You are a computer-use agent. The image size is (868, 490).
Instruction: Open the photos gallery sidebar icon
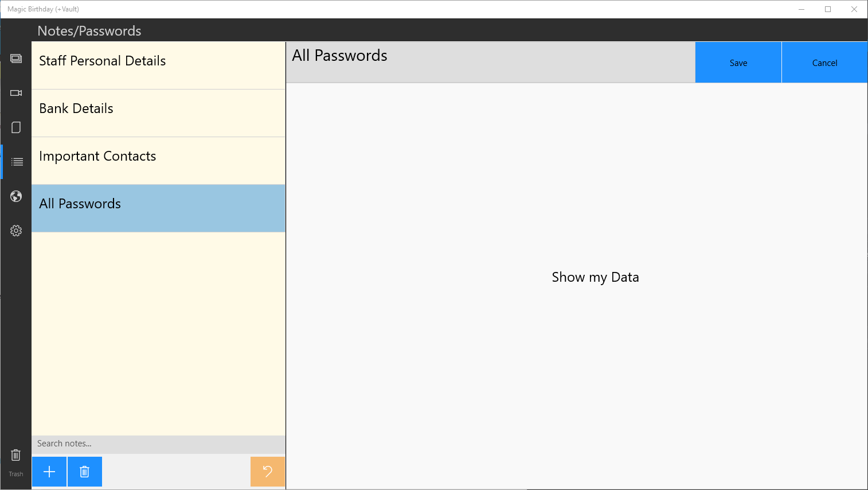[x=16, y=59]
